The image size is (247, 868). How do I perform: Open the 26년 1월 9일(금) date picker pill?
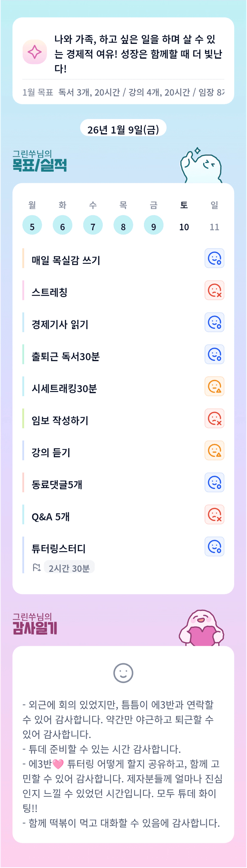(123, 129)
